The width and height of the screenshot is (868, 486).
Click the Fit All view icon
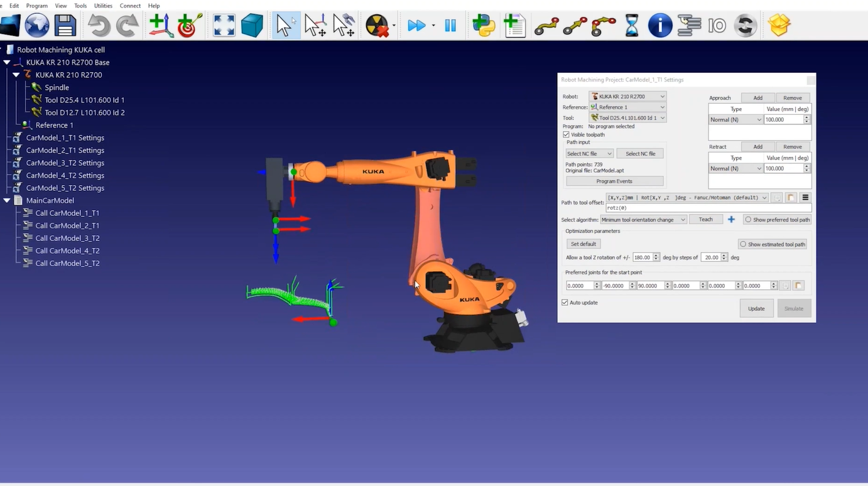tap(224, 25)
